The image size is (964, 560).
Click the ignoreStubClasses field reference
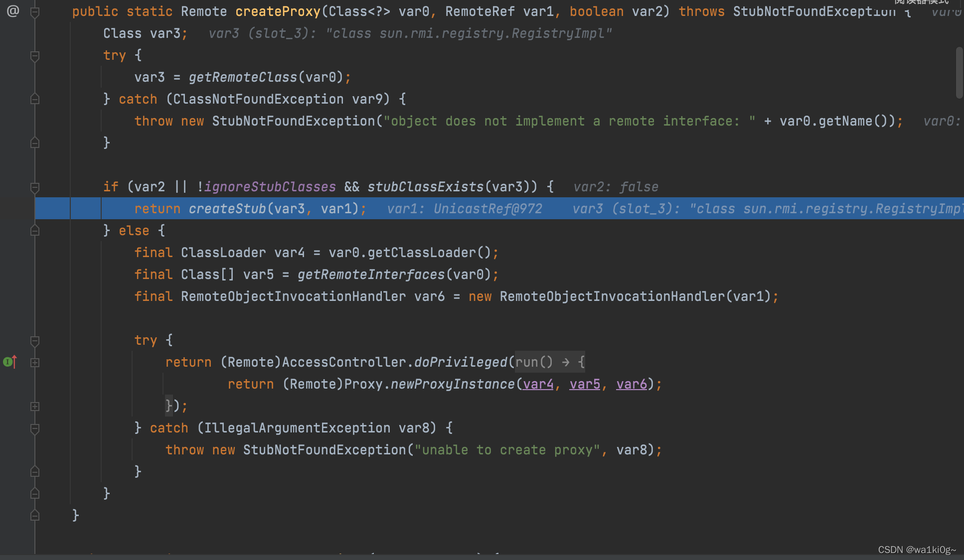[270, 187]
